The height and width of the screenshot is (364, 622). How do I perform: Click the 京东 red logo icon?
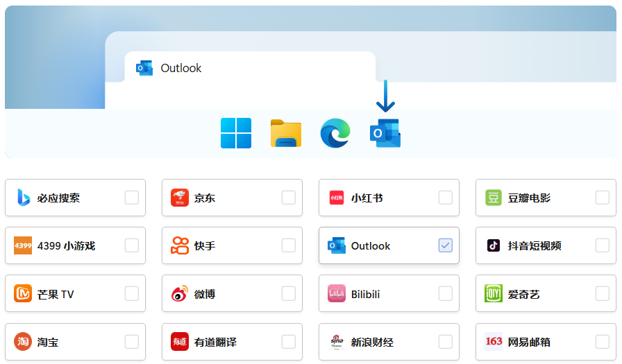point(180,198)
